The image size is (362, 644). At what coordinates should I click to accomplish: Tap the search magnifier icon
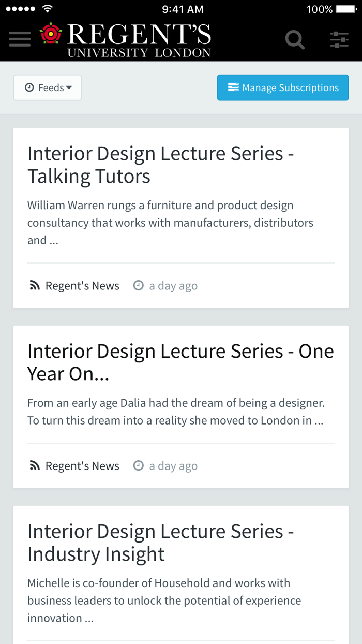tap(295, 39)
